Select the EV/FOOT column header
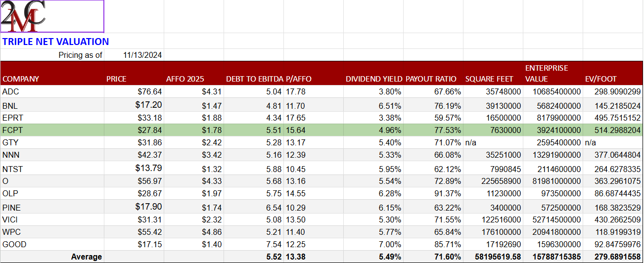Image resolution: width=644 pixels, height=263 pixels. [600, 79]
